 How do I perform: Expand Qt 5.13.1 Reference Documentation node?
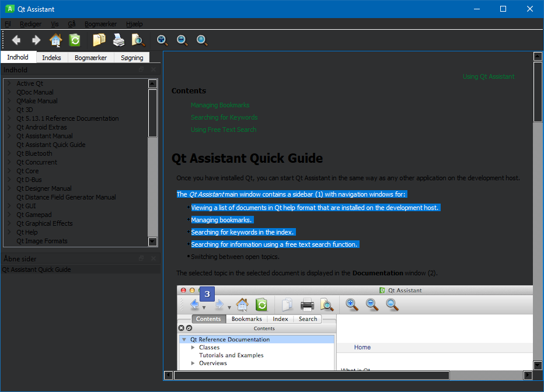tap(9, 118)
